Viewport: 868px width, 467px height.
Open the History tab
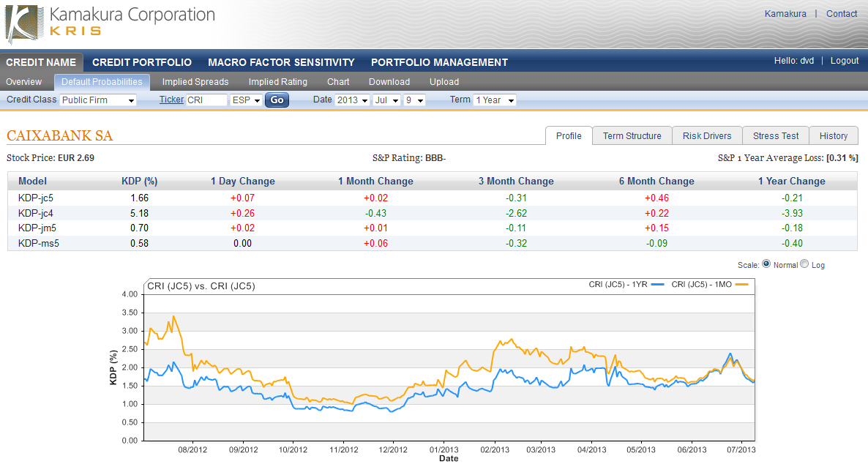[834, 135]
